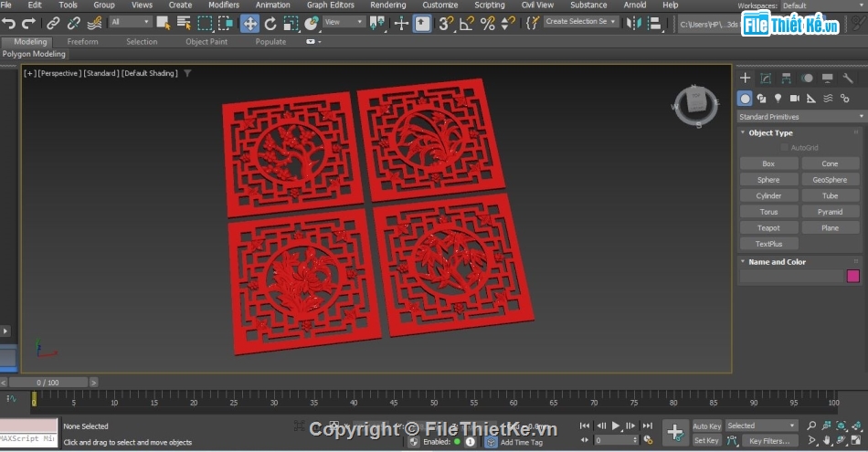Image resolution: width=868 pixels, height=452 pixels.
Task: Click the Select and Manipulate crosshair icon
Action: (401, 23)
